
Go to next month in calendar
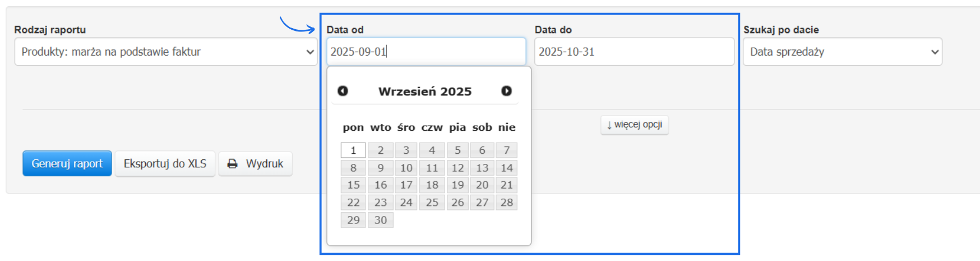506,91
